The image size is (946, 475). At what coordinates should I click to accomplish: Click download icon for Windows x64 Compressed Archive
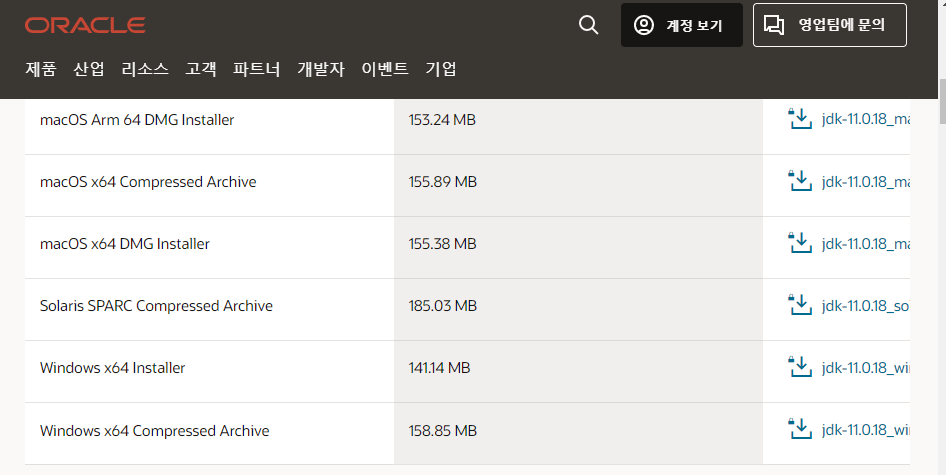point(800,429)
